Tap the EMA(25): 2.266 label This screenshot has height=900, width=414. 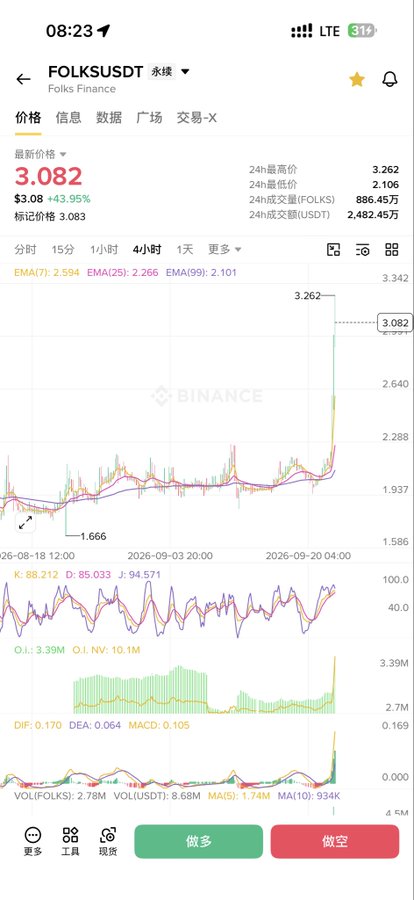pyautogui.click(x=122, y=272)
